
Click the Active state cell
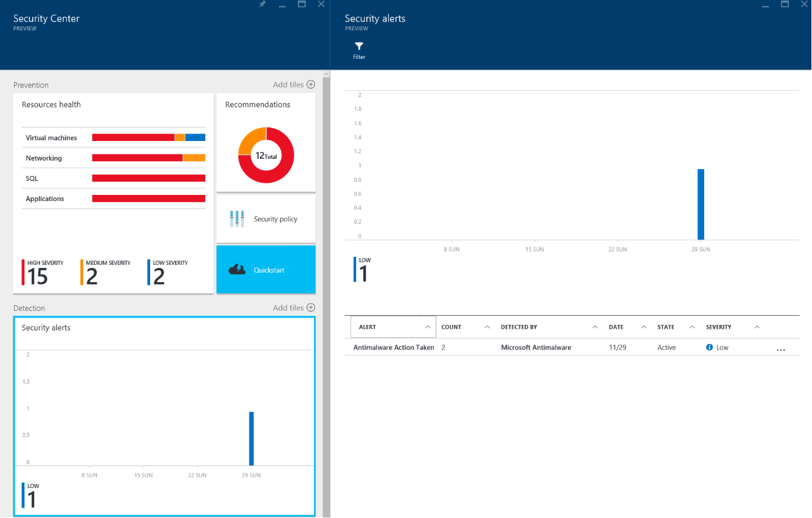[x=667, y=348]
